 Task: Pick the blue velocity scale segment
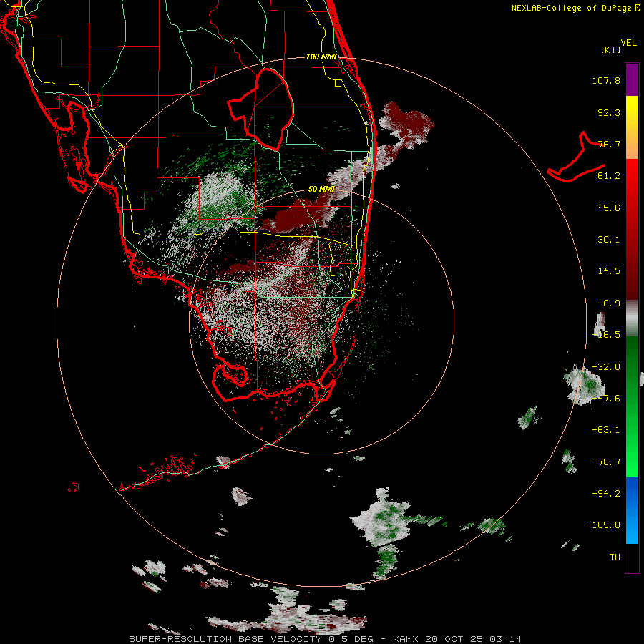click(632, 510)
